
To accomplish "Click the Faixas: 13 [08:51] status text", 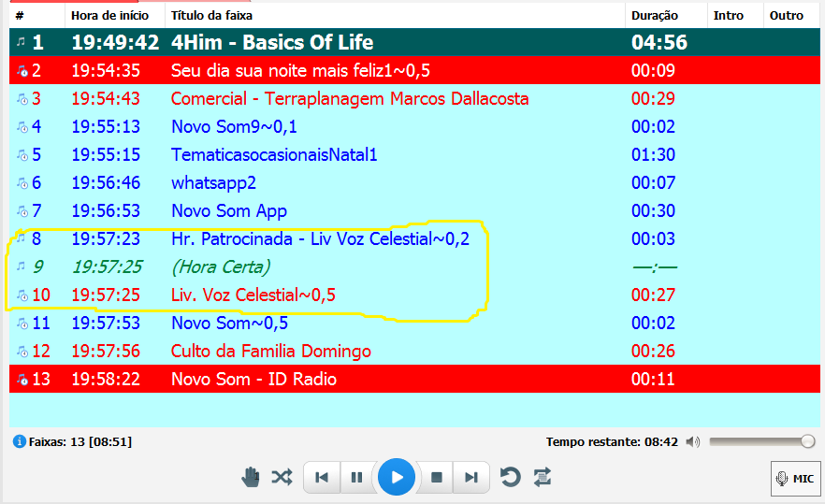I will click(x=80, y=442).
